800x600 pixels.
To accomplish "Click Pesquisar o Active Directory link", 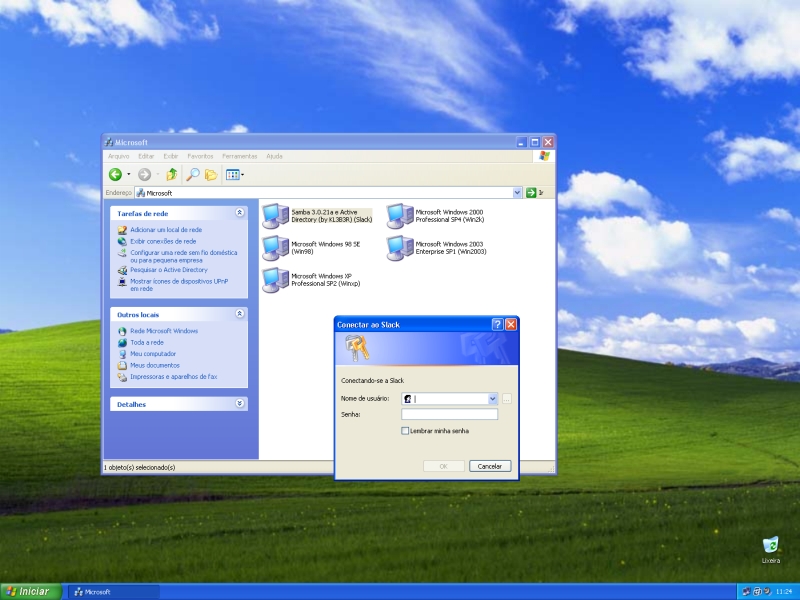I will [169, 270].
